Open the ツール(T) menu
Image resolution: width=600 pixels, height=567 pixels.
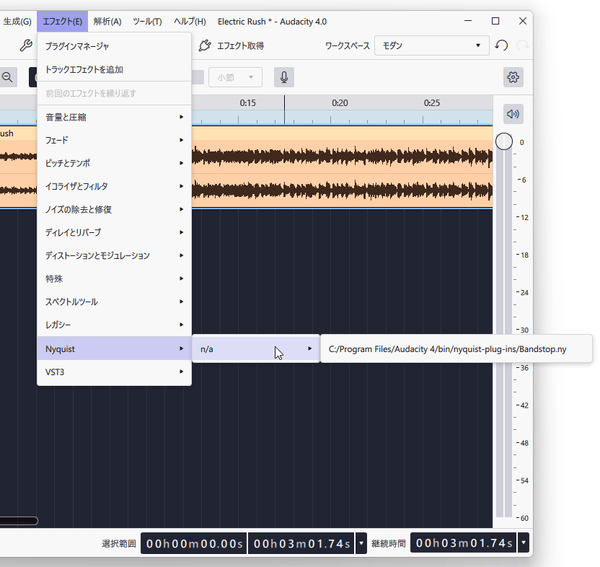(147, 21)
